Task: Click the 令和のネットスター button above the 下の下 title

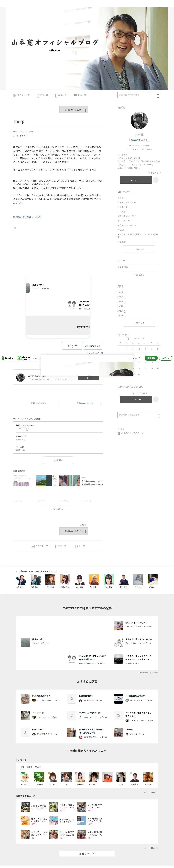Action: pyautogui.click(x=74, y=110)
